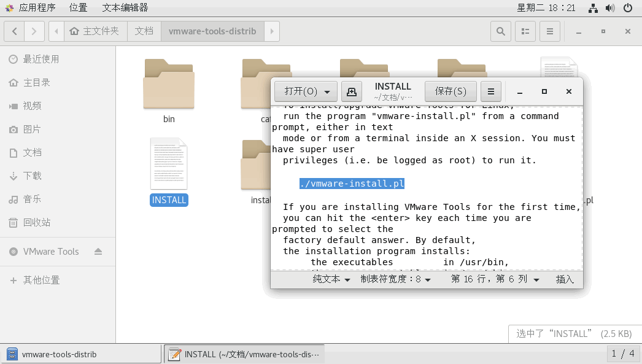
Task: Toggle the 插入 insert mode indicator
Action: pos(565,279)
